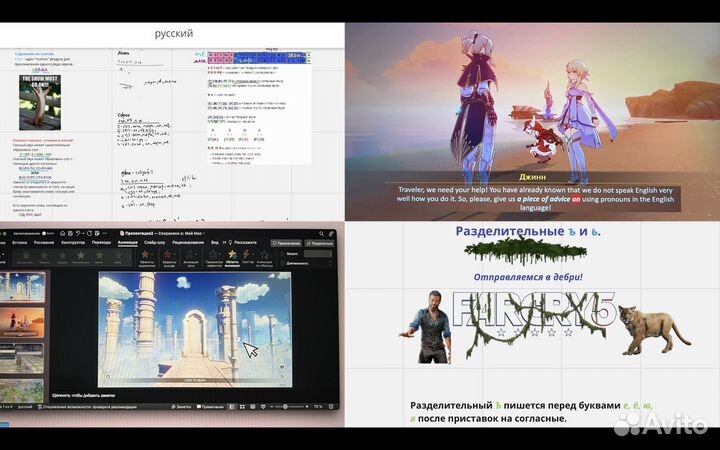The height and width of the screenshot is (450, 720).
Task: Select the second slide thumbnail
Action: tap(22, 324)
